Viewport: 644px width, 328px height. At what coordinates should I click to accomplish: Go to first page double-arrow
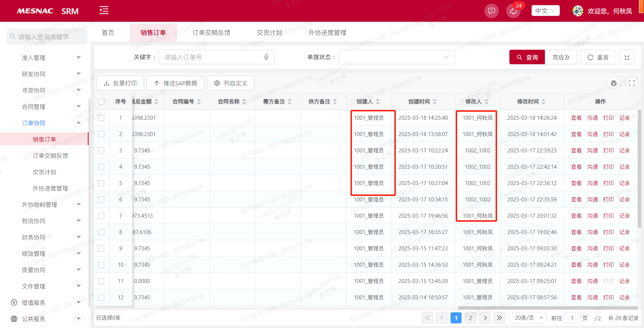(x=427, y=318)
